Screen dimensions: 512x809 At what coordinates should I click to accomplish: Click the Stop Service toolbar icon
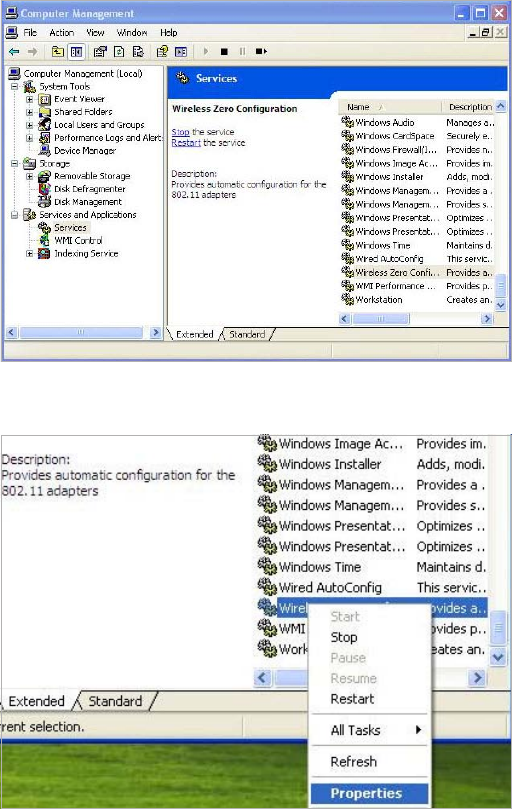point(224,52)
